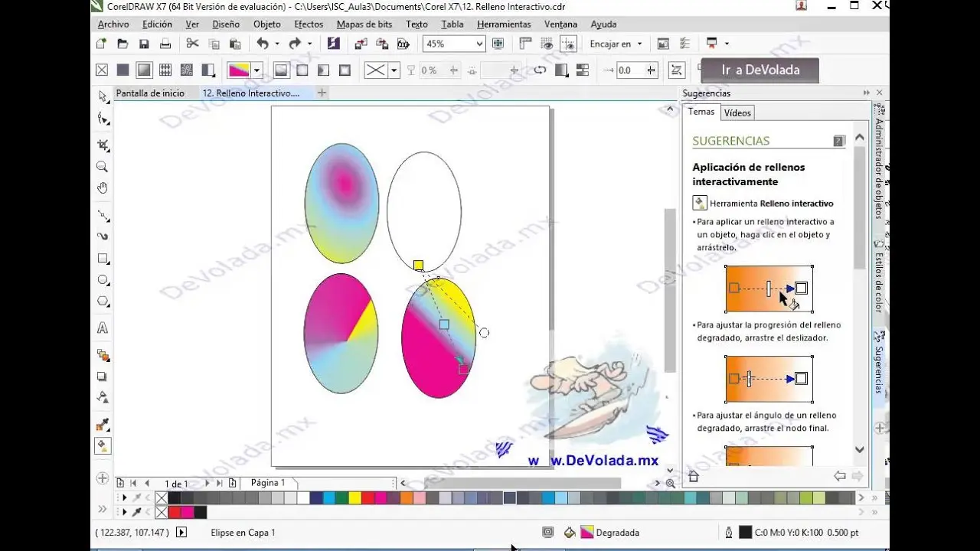Viewport: 980px width, 551px height.
Task: Switch to the Vídeos tab
Action: click(737, 112)
